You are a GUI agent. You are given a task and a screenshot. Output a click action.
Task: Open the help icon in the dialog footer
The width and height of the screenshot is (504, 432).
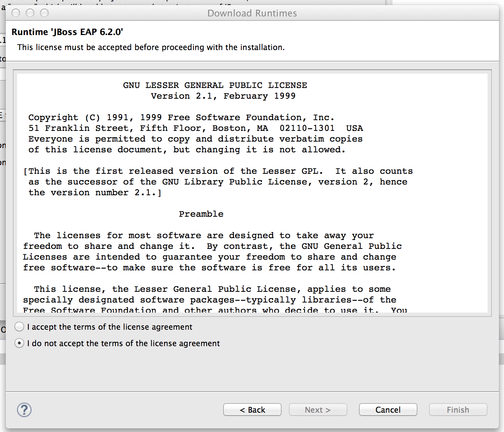tap(24, 410)
